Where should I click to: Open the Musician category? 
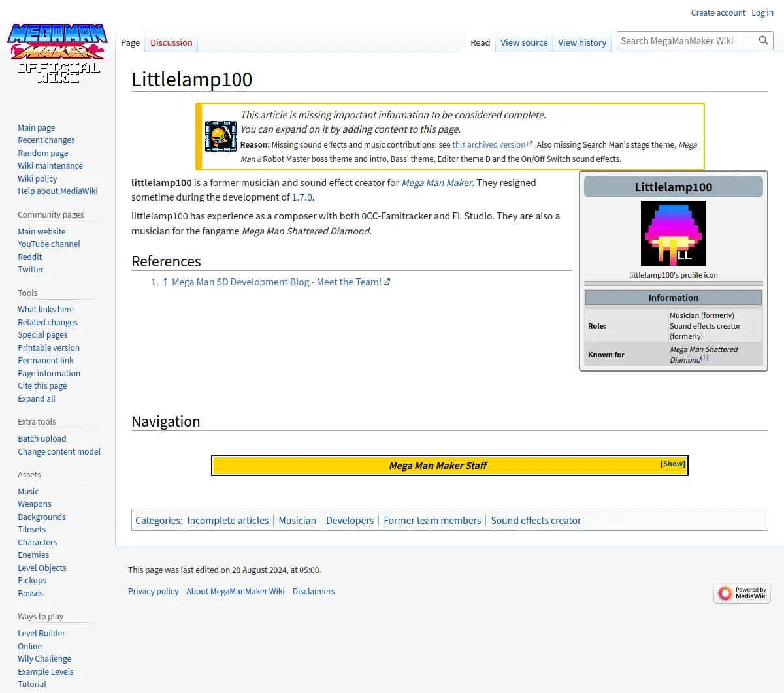tap(297, 521)
